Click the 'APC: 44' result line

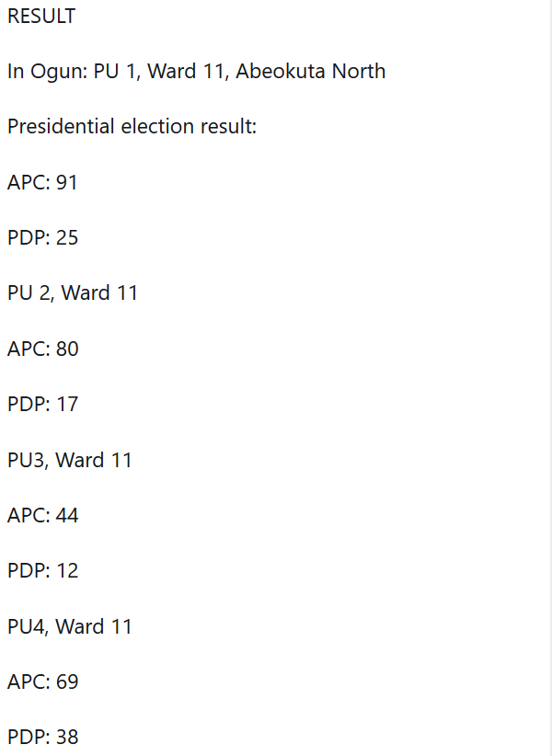click(42, 516)
